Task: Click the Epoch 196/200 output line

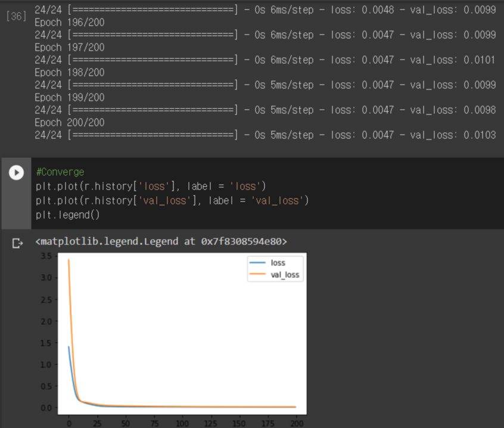Action: pyautogui.click(x=70, y=23)
